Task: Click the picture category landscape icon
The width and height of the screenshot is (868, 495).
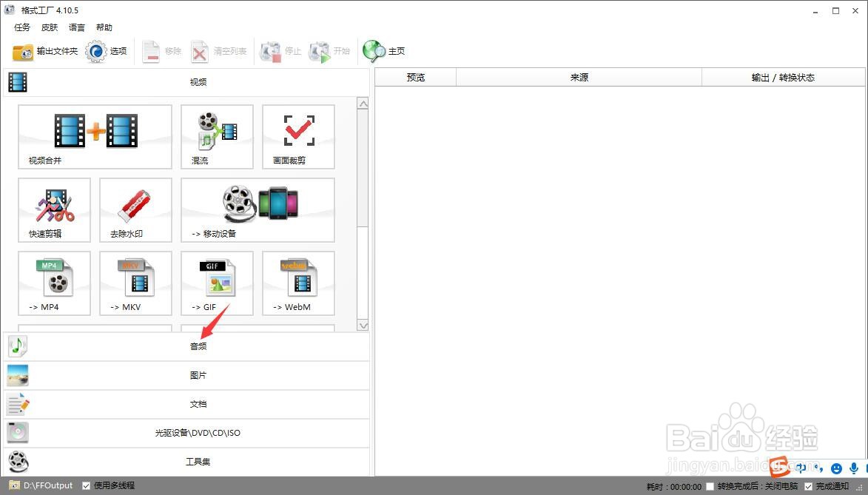Action: [18, 375]
